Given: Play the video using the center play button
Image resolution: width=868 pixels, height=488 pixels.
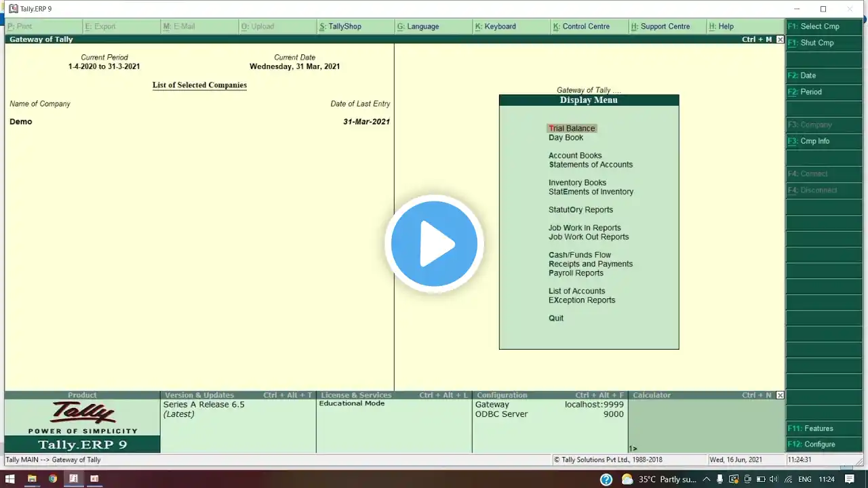Looking at the screenshot, I should (434, 244).
